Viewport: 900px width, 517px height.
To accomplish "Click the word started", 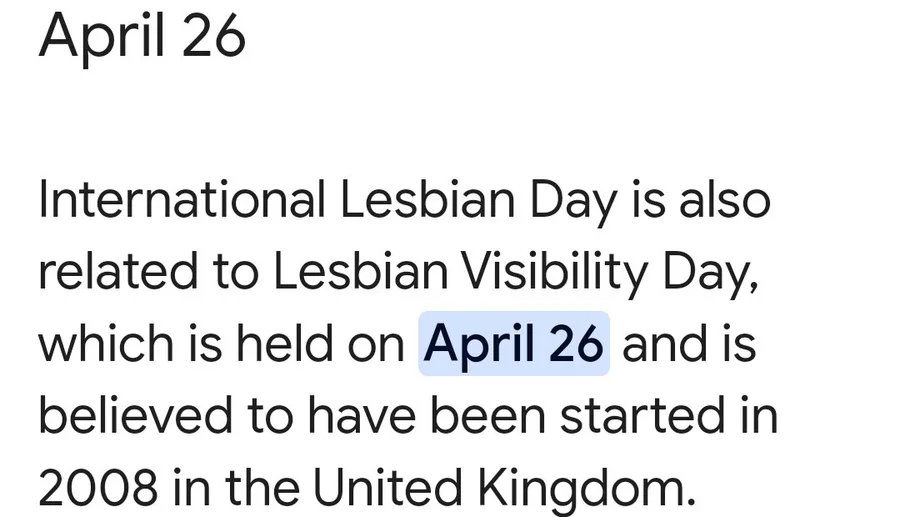I will (x=642, y=416).
